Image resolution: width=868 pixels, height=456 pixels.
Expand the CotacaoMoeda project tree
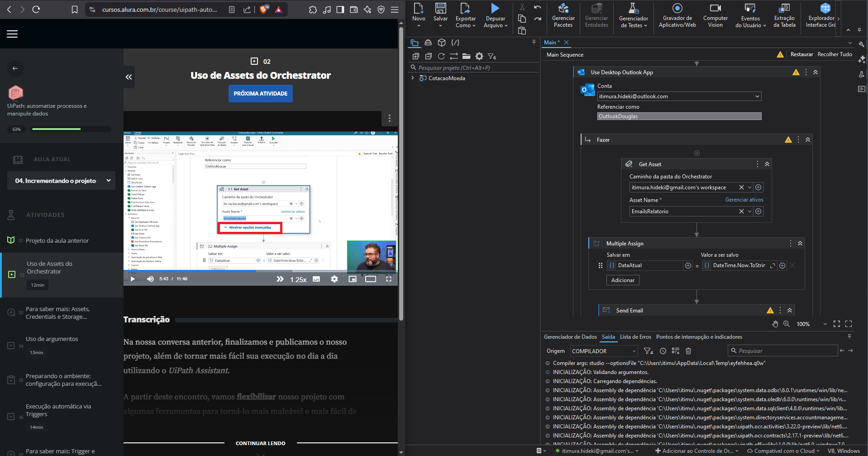(413, 78)
